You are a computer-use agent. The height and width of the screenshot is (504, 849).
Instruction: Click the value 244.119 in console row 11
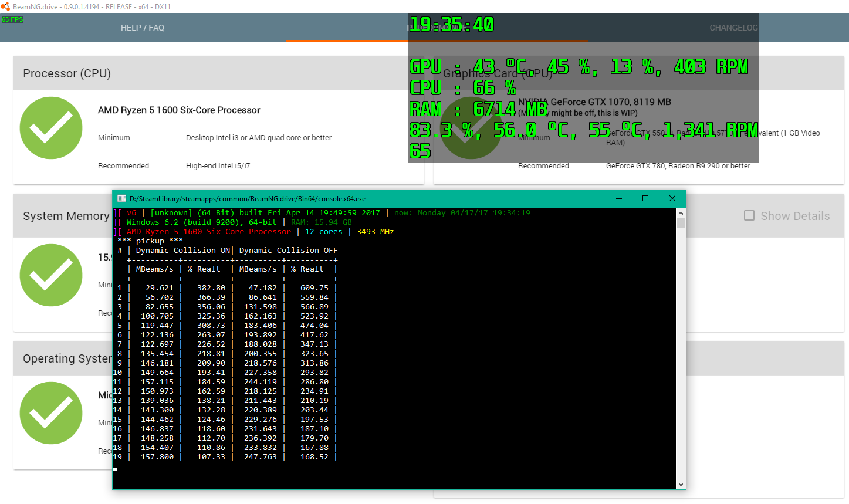click(x=261, y=382)
